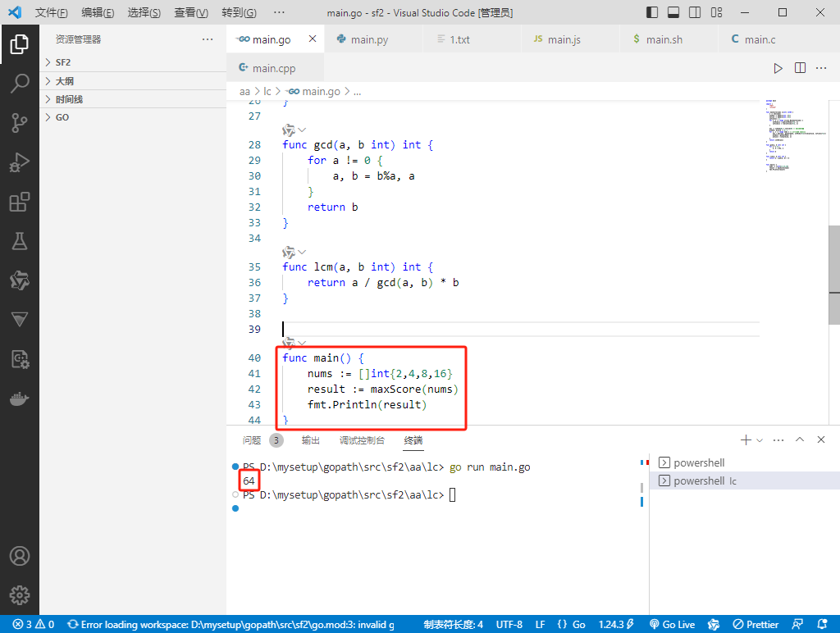
Task: Click the code minimap preview
Action: pos(795,135)
